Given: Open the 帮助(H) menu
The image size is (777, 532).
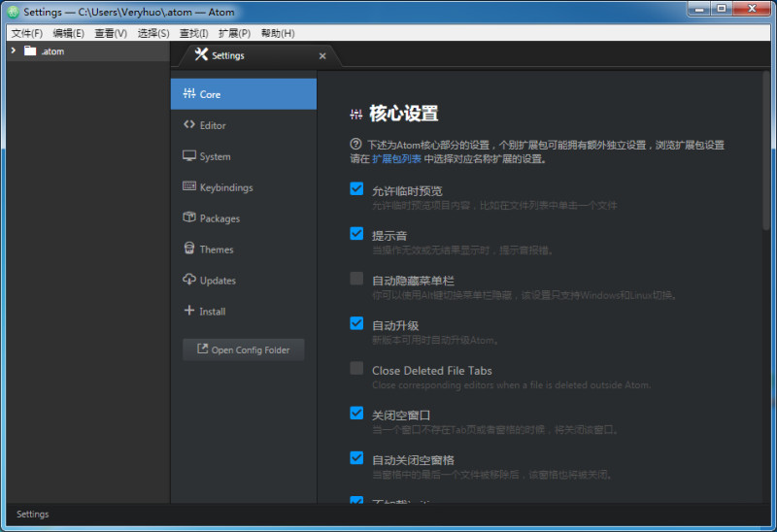Looking at the screenshot, I should point(278,33).
